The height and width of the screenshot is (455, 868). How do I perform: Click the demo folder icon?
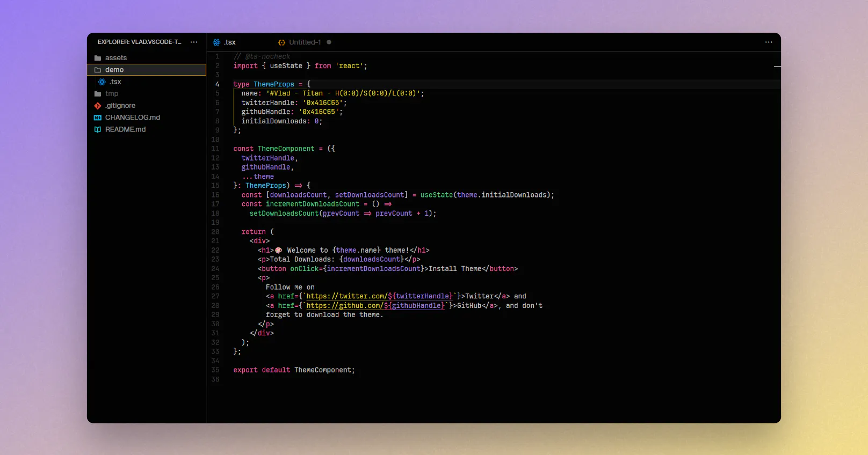(x=98, y=70)
